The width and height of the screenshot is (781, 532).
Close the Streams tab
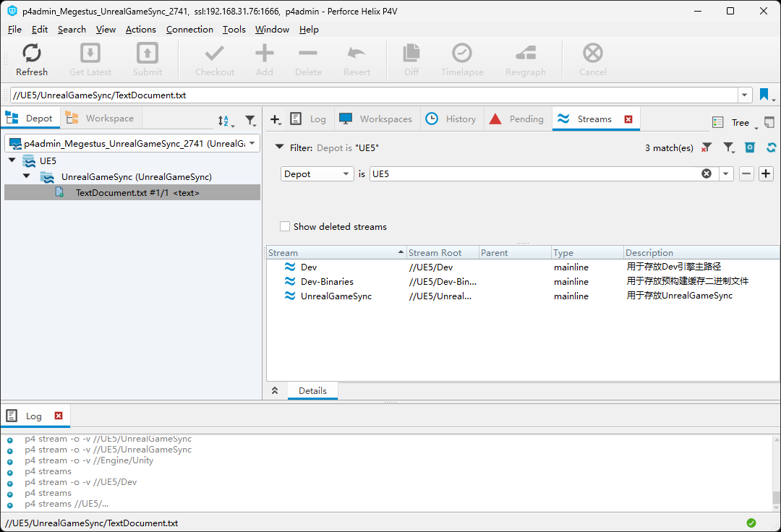pos(628,119)
